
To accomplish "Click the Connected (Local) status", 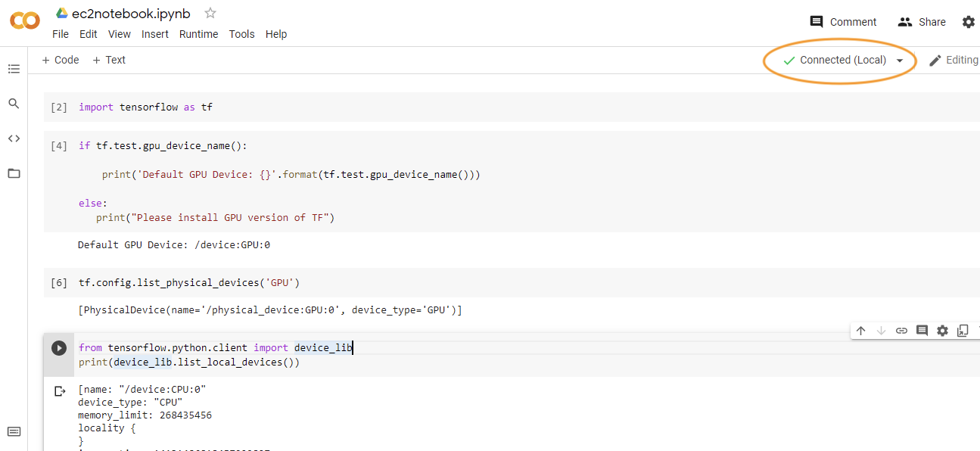I will click(x=835, y=61).
